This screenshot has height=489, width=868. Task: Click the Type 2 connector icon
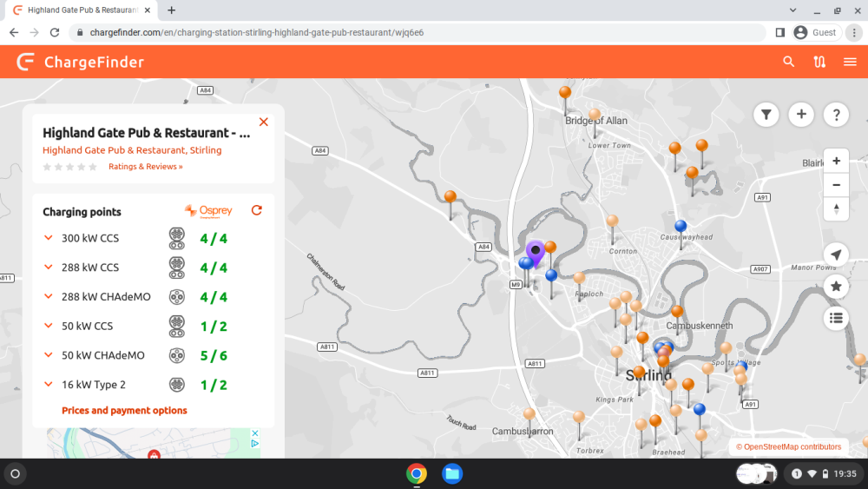(x=176, y=384)
